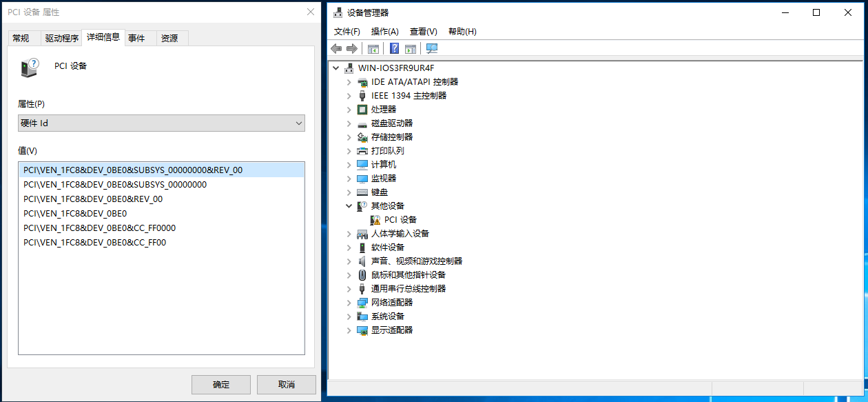
Task: Click the PCI 设备 warning icon in tree
Action: 375,219
